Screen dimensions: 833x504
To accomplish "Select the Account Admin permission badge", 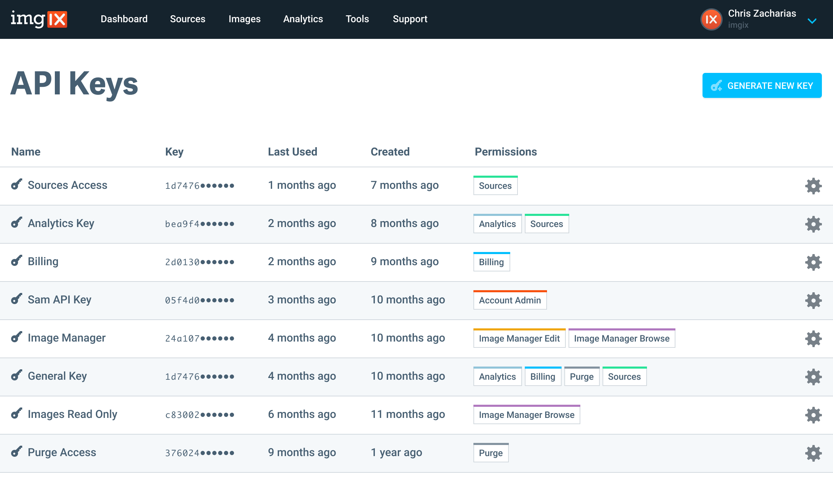I will pyautogui.click(x=510, y=300).
